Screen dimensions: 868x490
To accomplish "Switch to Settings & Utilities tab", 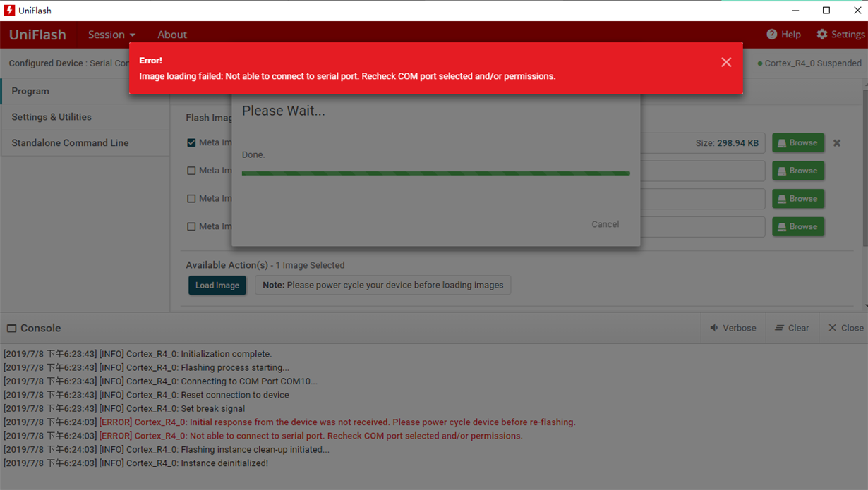I will pyautogui.click(x=85, y=117).
